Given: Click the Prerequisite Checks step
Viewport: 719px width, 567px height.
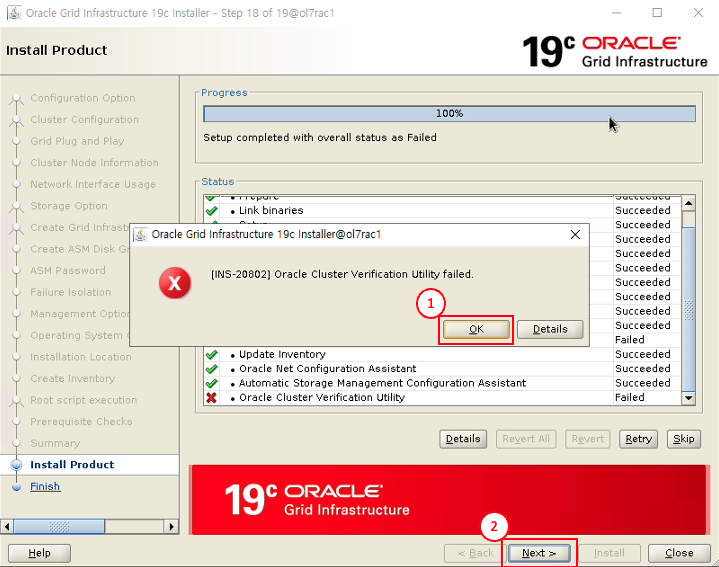Looking at the screenshot, I should pyautogui.click(x=81, y=422).
